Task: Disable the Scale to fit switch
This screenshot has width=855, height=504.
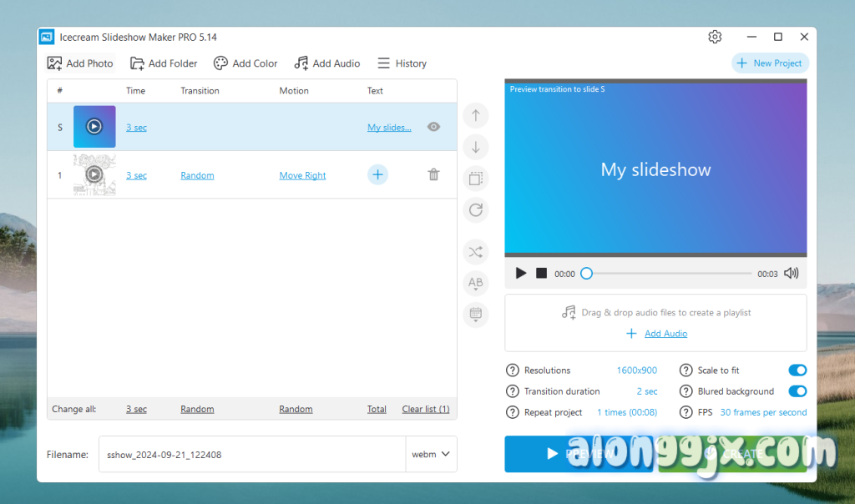Action: click(x=797, y=370)
